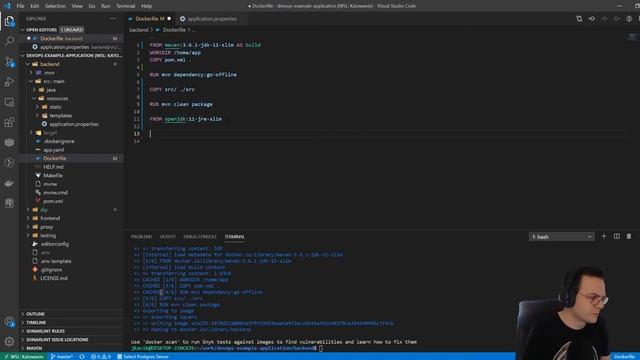Open the Terminal menu
The height and width of the screenshot is (360, 640).
click(126, 6)
